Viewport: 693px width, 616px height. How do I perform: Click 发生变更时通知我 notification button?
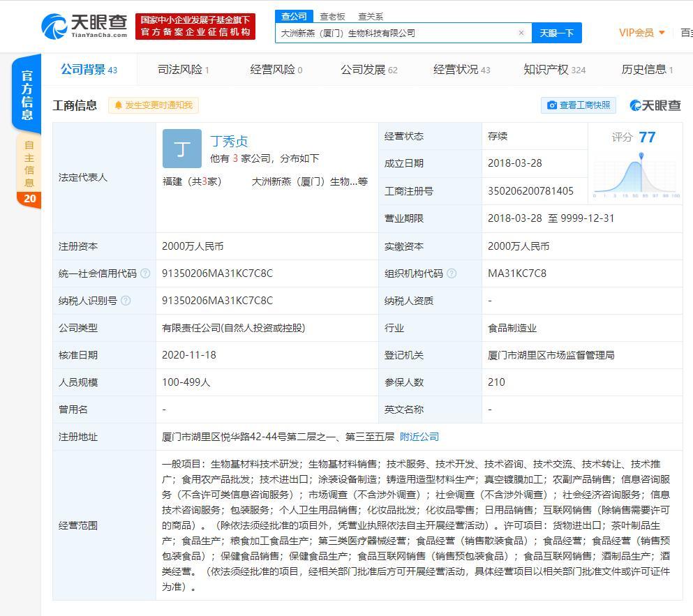[x=154, y=105]
